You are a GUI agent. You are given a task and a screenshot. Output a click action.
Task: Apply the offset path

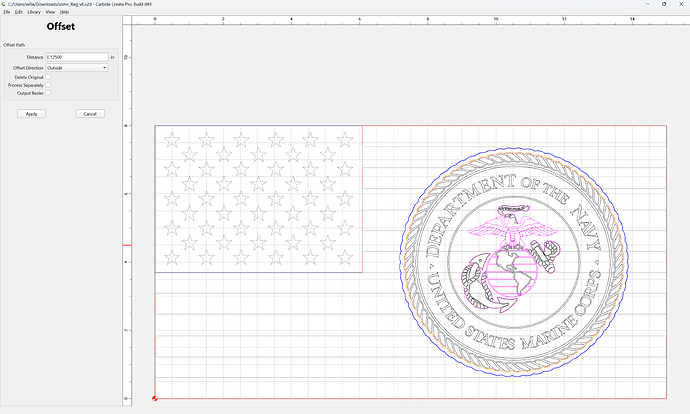[32, 114]
